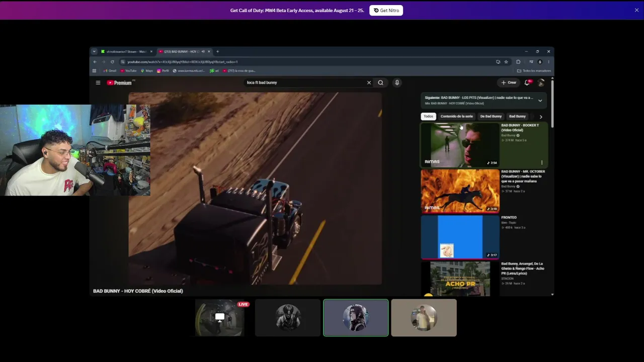Clear the YouTube search box text

click(369, 82)
